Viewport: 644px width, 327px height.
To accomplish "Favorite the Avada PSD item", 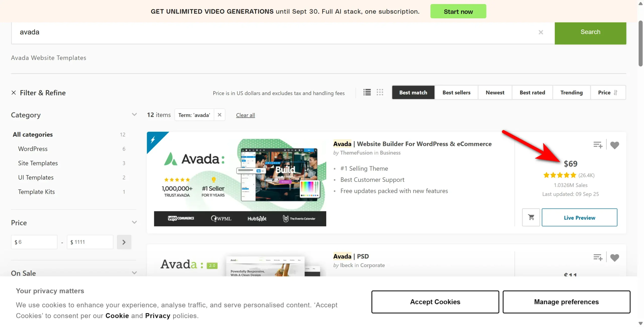I will (x=614, y=258).
